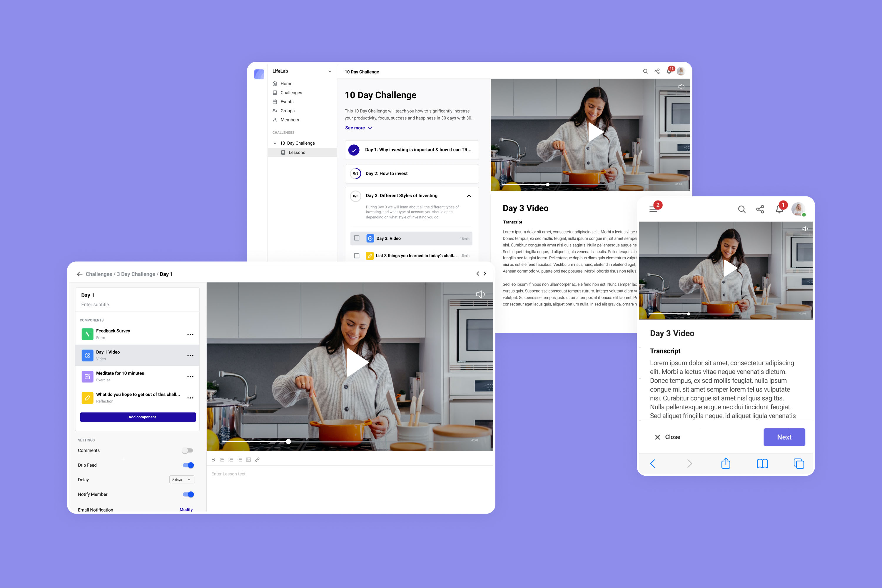Select Challenges in the LifeLab sidebar
The width and height of the screenshot is (882, 588).
tap(291, 93)
